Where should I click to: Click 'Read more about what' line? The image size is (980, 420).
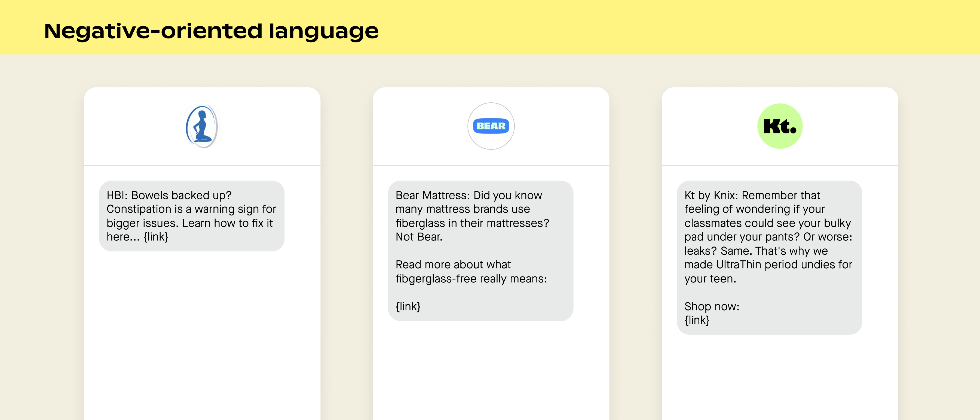[x=453, y=265]
